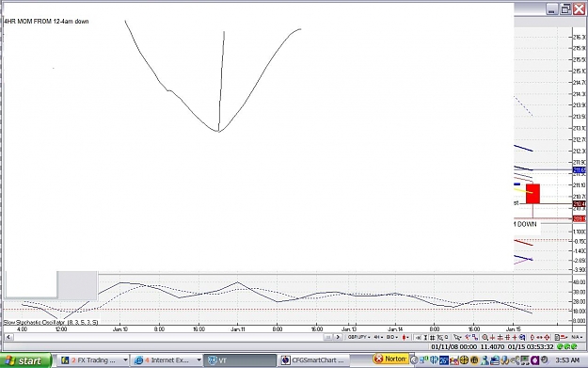The image size is (588, 368).
Task: Click the 'DOWN' label near the candle
Action: (527, 224)
